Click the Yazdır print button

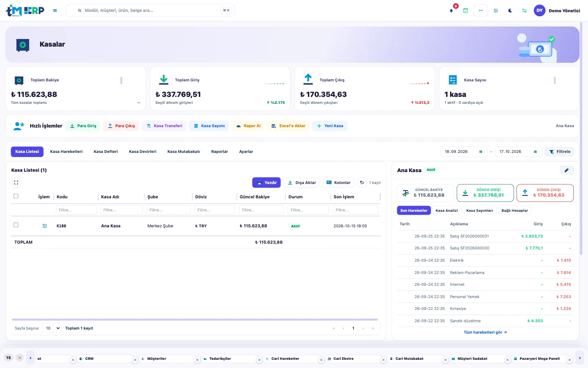[266, 183]
